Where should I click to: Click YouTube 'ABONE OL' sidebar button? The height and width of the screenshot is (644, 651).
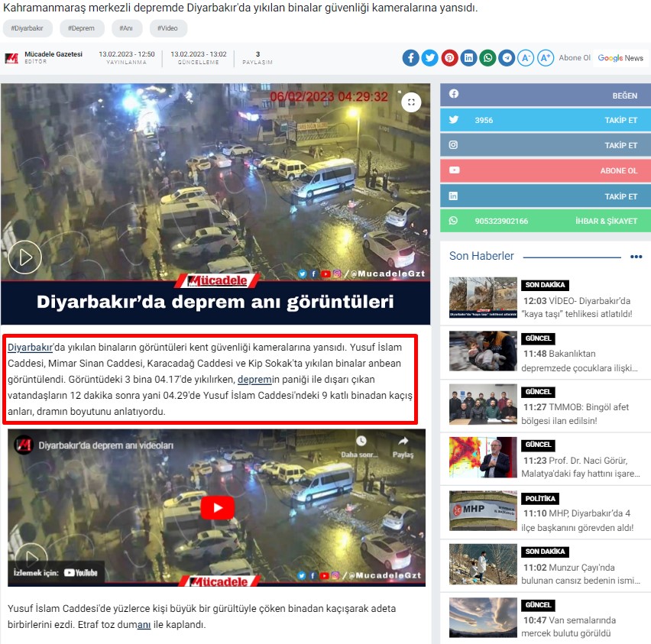[546, 170]
